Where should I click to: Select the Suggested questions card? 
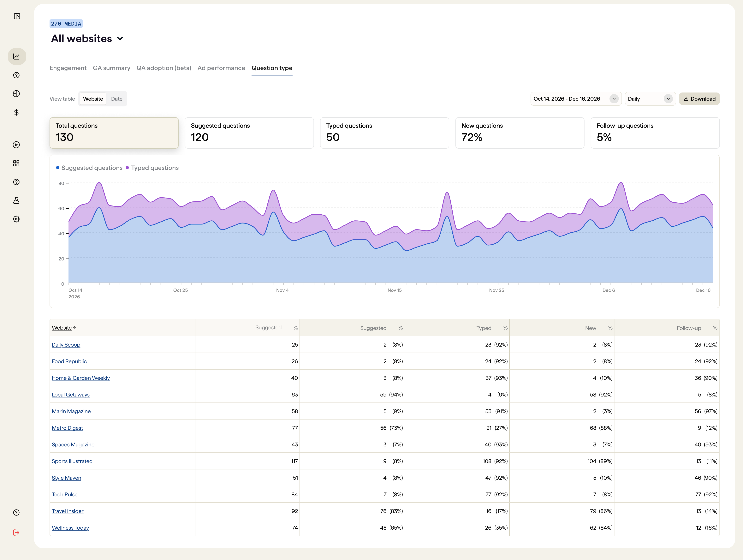click(249, 133)
